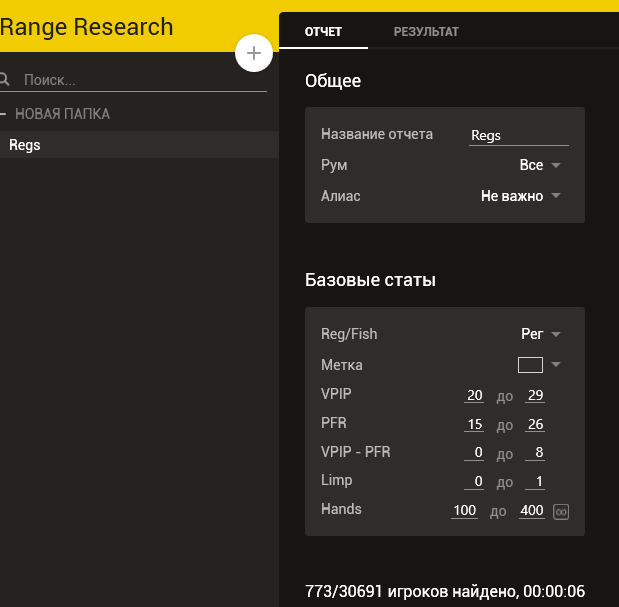Collapse the НОВАЯ ПАПКА folder
619x607 pixels.
coord(4,114)
